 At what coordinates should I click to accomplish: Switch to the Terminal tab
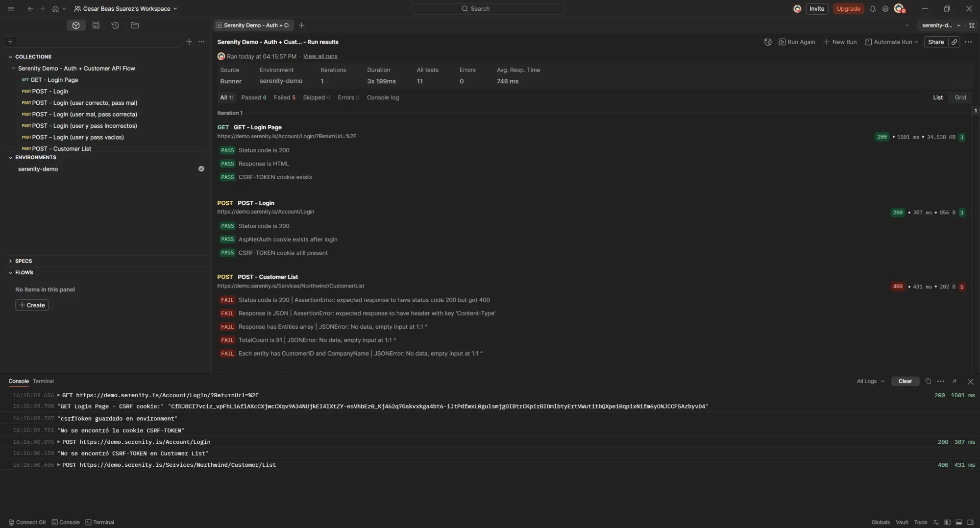pos(43,381)
